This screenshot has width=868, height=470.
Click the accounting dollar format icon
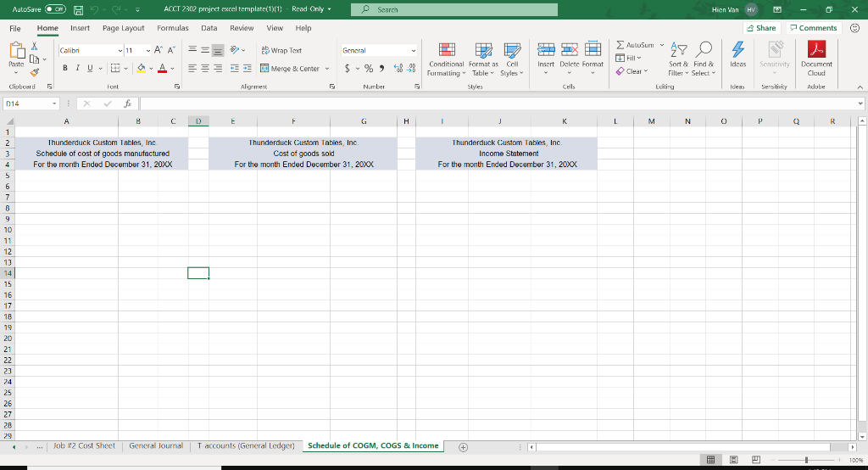point(347,68)
